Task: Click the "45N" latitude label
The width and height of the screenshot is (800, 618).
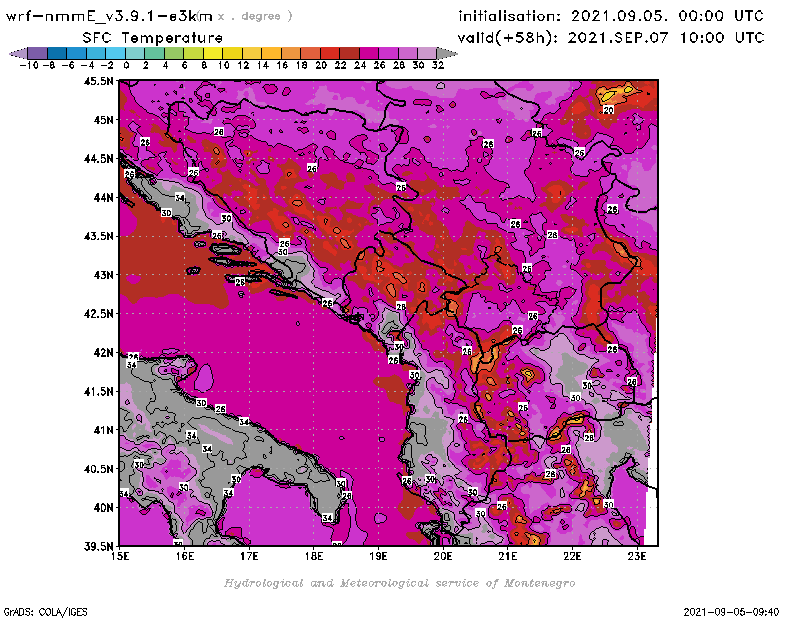Action: (103, 120)
